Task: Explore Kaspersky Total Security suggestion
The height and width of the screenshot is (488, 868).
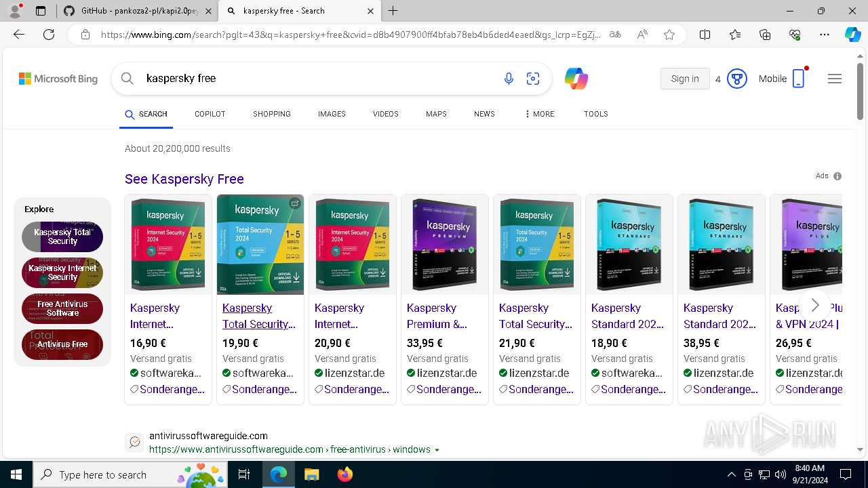Action: click(62, 237)
